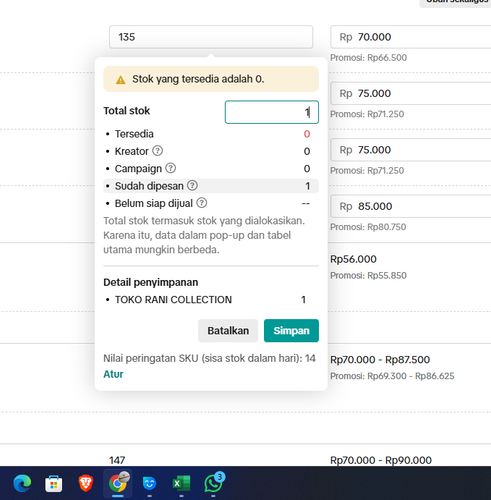Click the Detail penyimpanan heading
Image resolution: width=491 pixels, height=500 pixels.
(x=151, y=282)
